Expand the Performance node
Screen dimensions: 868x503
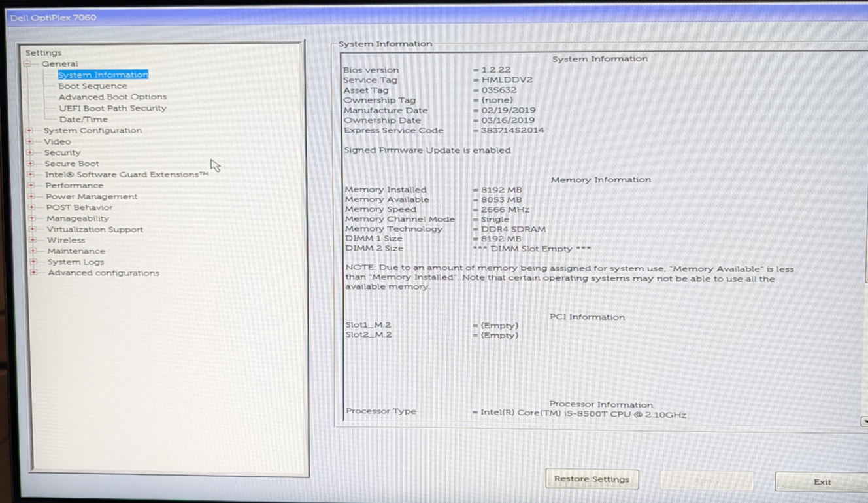(x=31, y=186)
